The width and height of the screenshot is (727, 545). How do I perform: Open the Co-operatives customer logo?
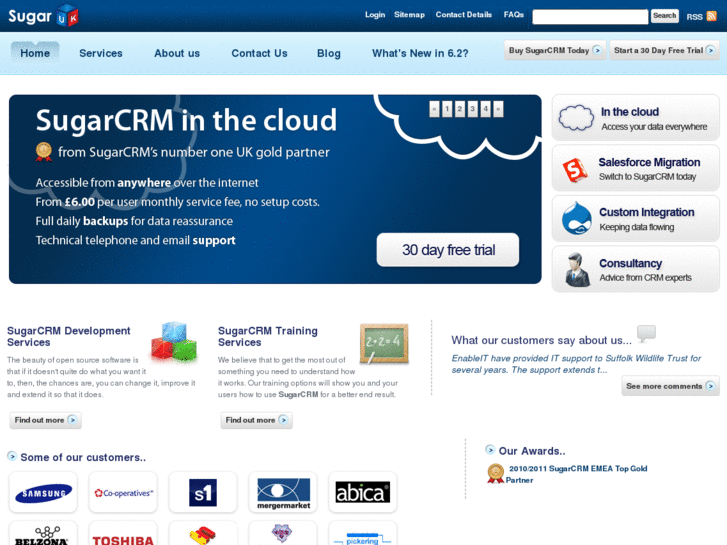coord(123,493)
